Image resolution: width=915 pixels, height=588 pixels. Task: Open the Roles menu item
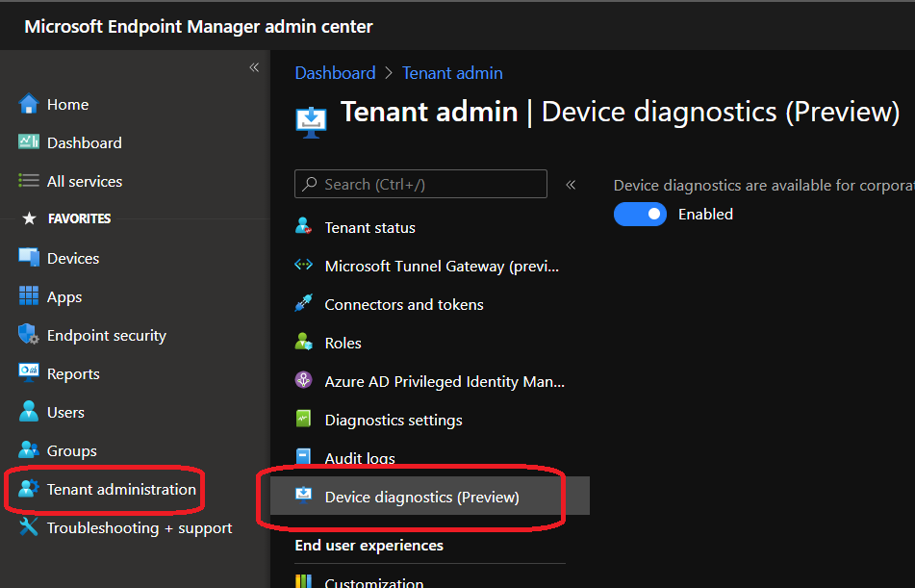pos(343,343)
